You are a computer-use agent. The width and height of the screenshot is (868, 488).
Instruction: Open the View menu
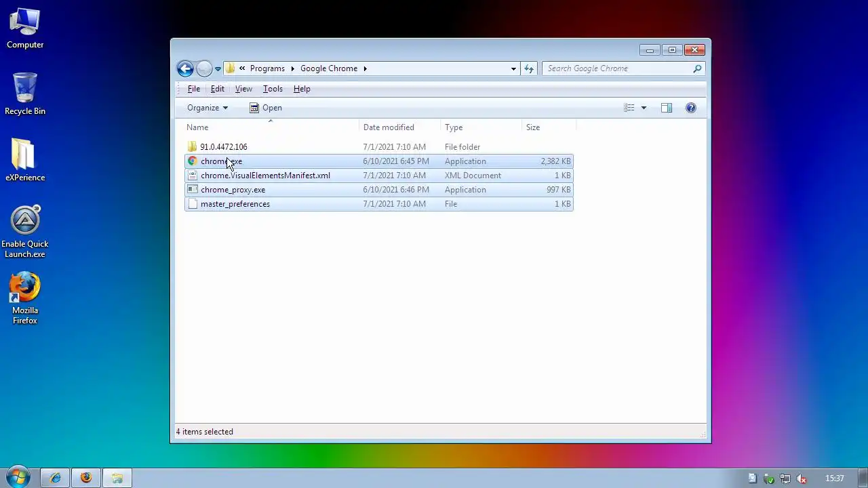point(243,89)
